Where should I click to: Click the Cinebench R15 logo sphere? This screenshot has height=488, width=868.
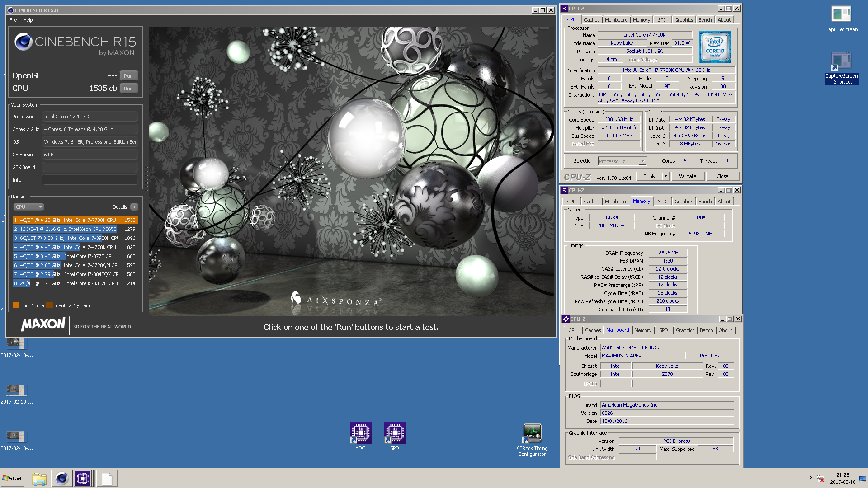[23, 42]
